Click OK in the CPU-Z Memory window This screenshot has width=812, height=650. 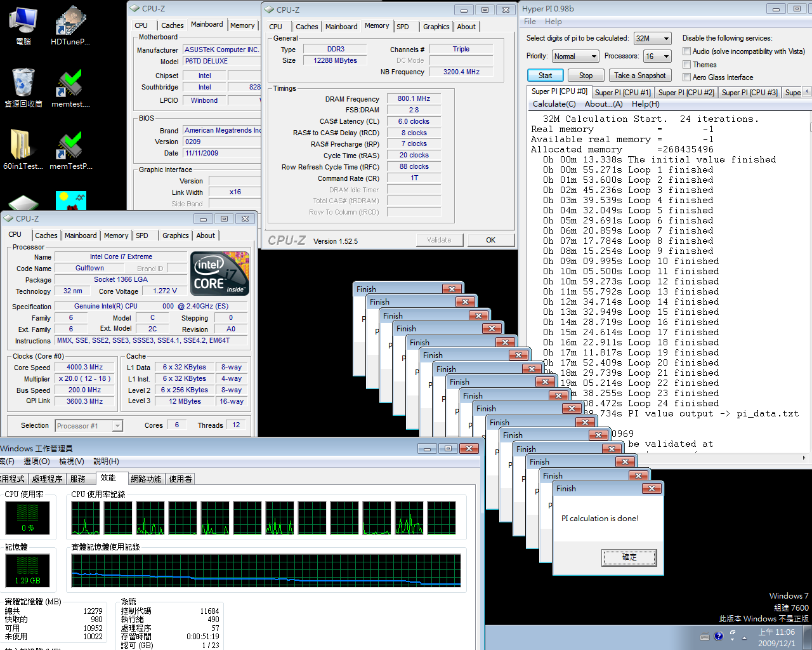tap(491, 241)
